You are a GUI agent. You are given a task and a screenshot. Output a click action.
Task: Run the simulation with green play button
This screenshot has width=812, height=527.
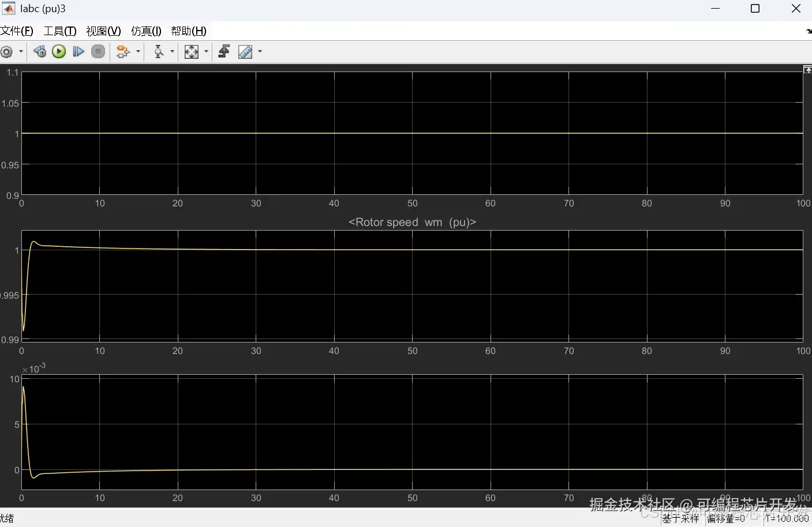point(59,52)
